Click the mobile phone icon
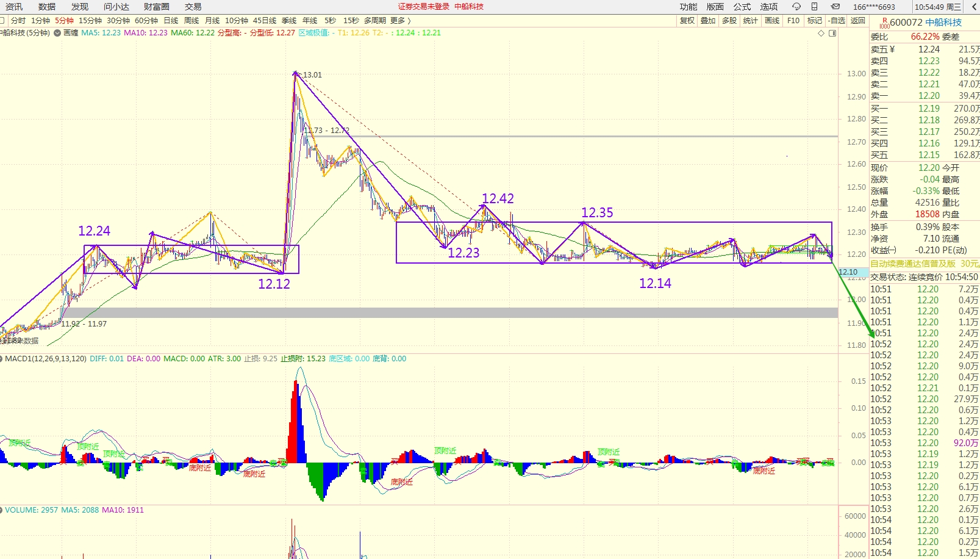The width and height of the screenshot is (980, 559). pyautogui.click(x=814, y=7)
